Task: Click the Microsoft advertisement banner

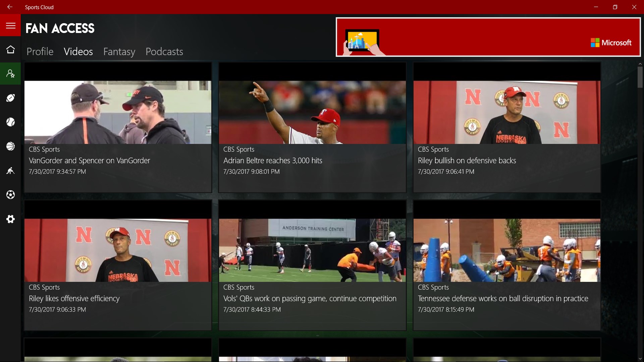Action: click(x=488, y=37)
